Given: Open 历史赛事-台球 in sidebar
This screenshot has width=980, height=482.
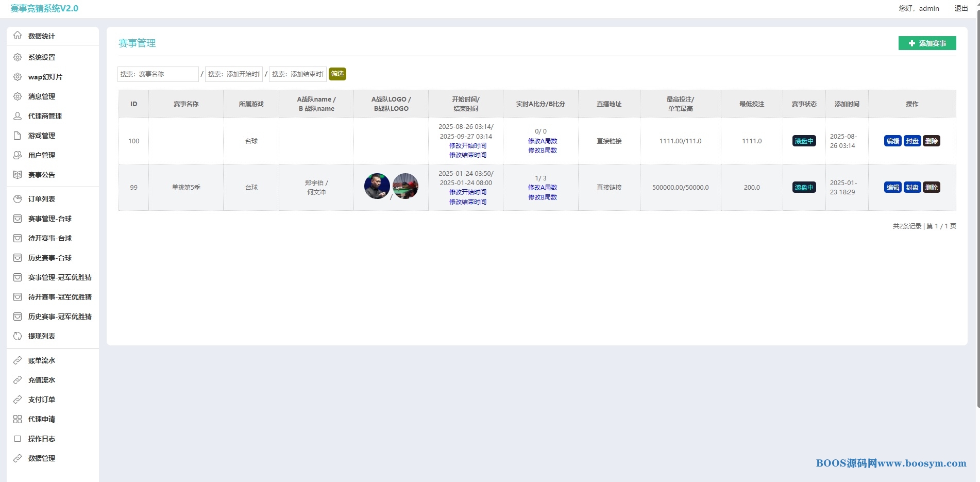Looking at the screenshot, I should (x=50, y=258).
